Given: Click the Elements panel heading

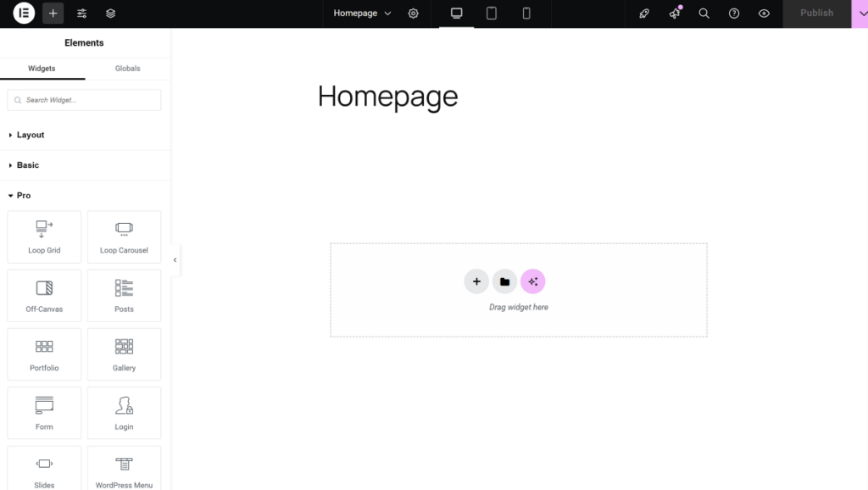Looking at the screenshot, I should [84, 43].
